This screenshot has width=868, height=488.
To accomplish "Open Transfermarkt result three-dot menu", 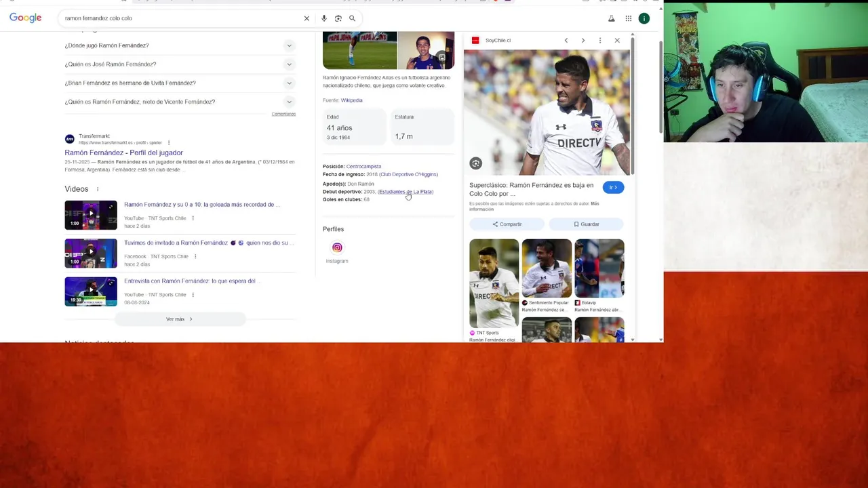I will (169, 142).
